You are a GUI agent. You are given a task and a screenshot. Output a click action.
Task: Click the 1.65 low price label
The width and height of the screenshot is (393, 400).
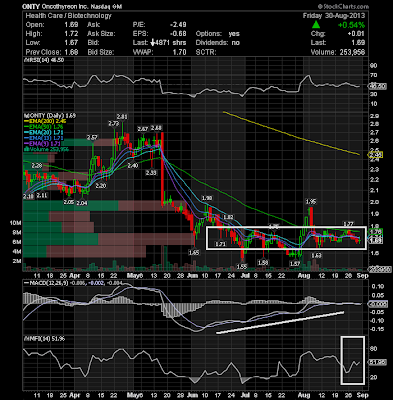(x=194, y=253)
